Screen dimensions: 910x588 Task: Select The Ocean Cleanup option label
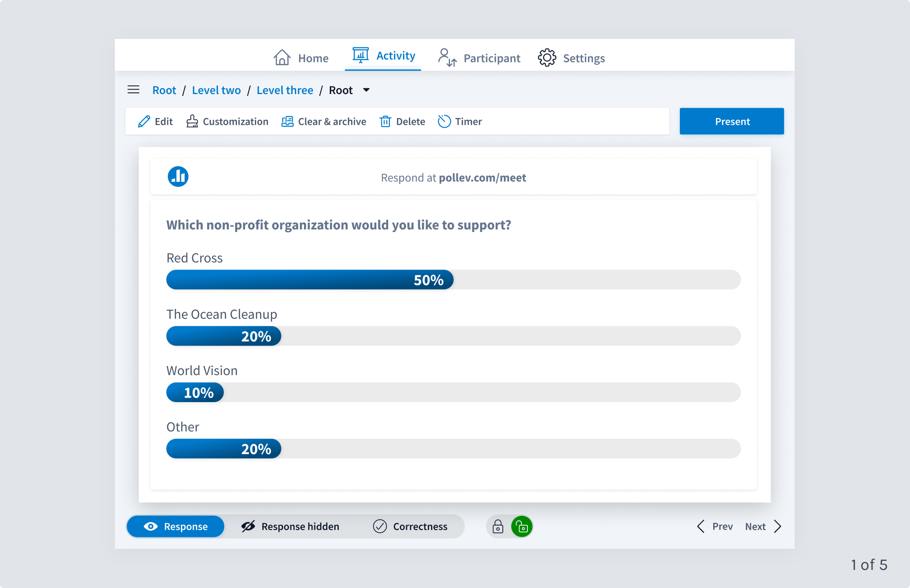click(x=222, y=314)
